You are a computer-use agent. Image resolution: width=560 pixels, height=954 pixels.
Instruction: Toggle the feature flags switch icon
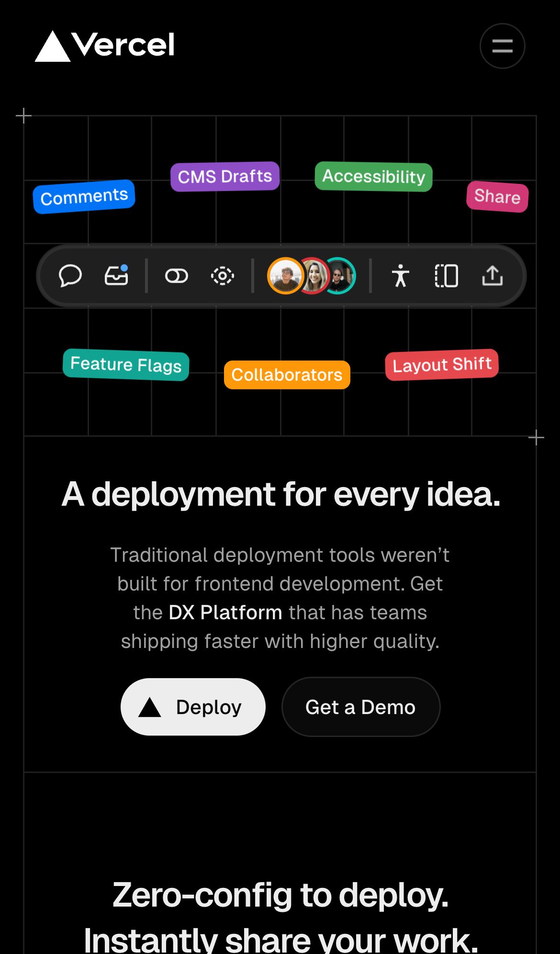[177, 276]
